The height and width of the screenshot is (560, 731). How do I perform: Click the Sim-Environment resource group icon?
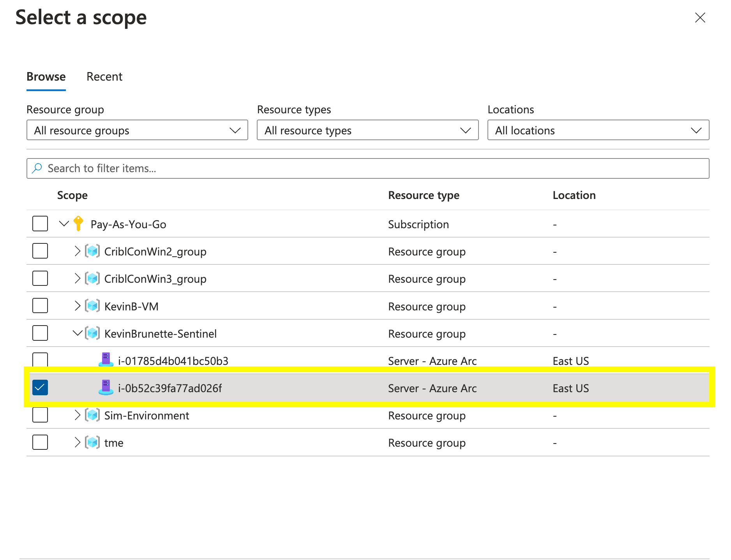[x=92, y=415]
